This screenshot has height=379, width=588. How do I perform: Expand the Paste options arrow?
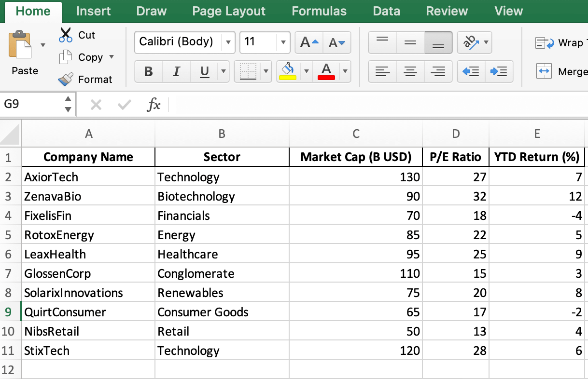click(43, 45)
